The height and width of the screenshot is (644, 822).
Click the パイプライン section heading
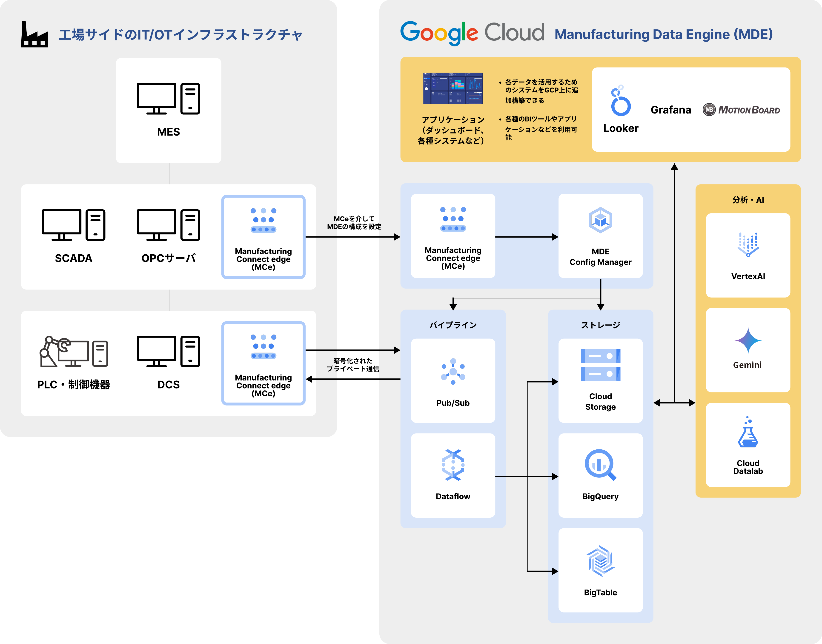(x=453, y=325)
